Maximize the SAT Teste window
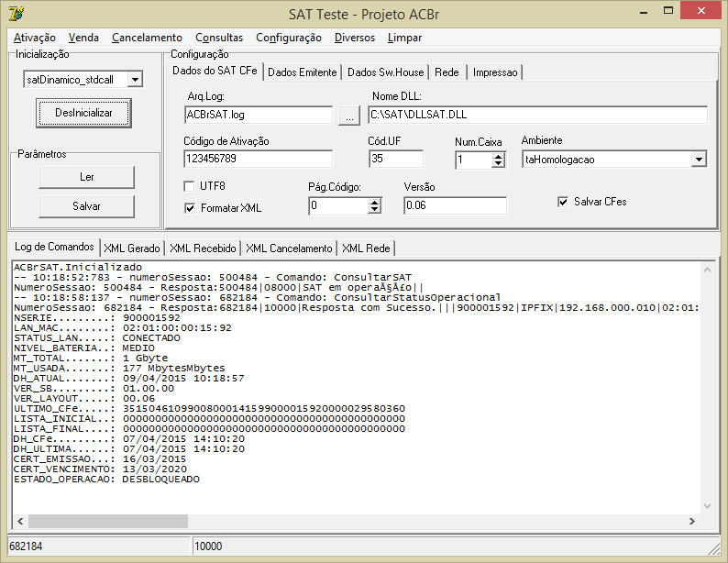The image size is (728, 563). pos(668,11)
